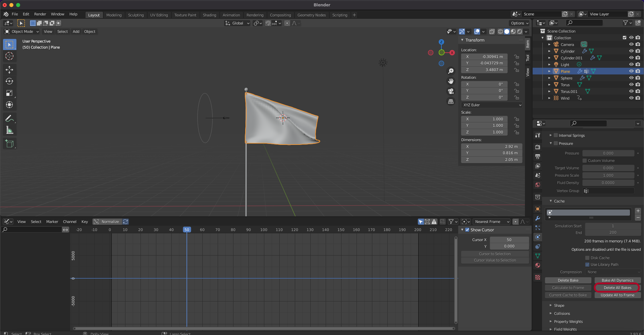Click the Delete All Bakes button
Viewport: 644px width, 335px height.
pos(617,288)
